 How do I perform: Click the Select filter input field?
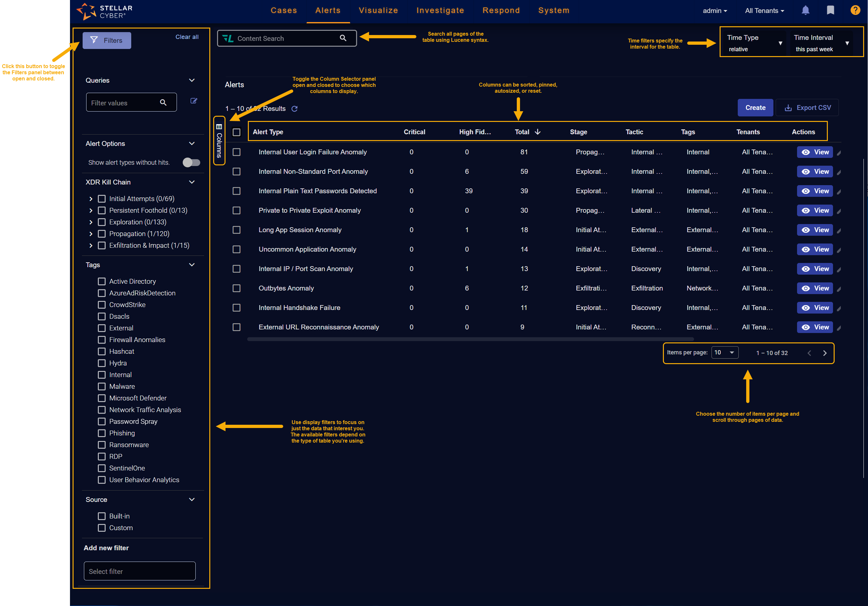point(140,571)
